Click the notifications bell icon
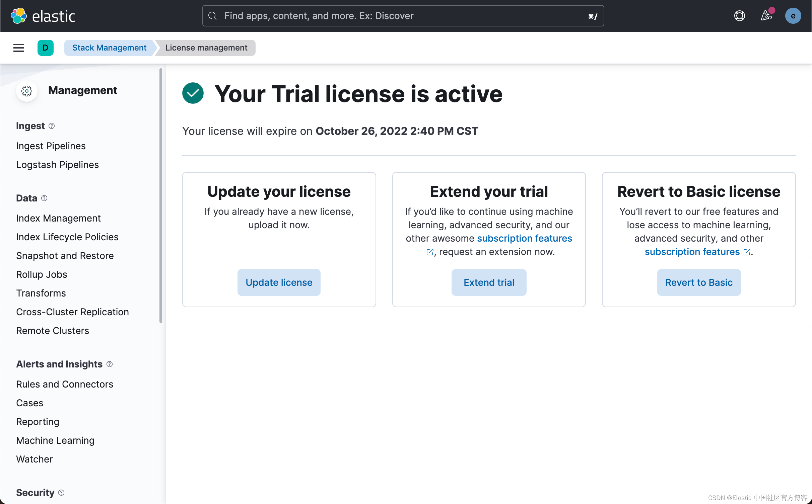This screenshot has height=504, width=812. (x=767, y=16)
